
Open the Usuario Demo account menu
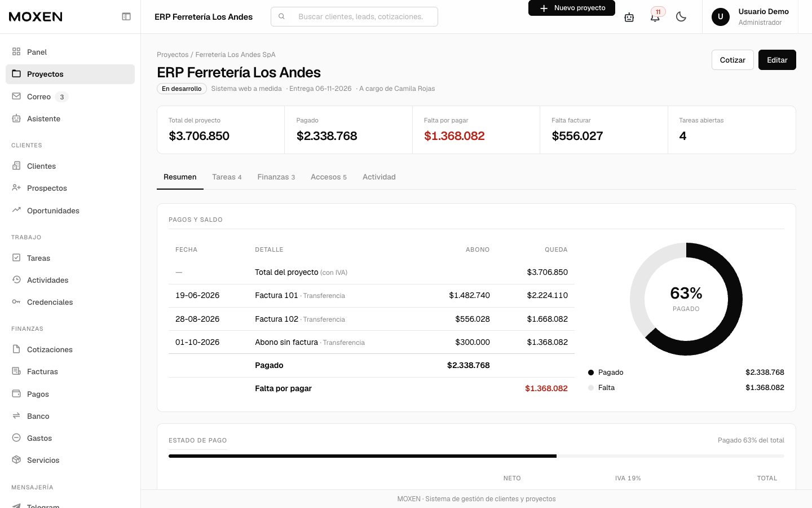tap(750, 17)
